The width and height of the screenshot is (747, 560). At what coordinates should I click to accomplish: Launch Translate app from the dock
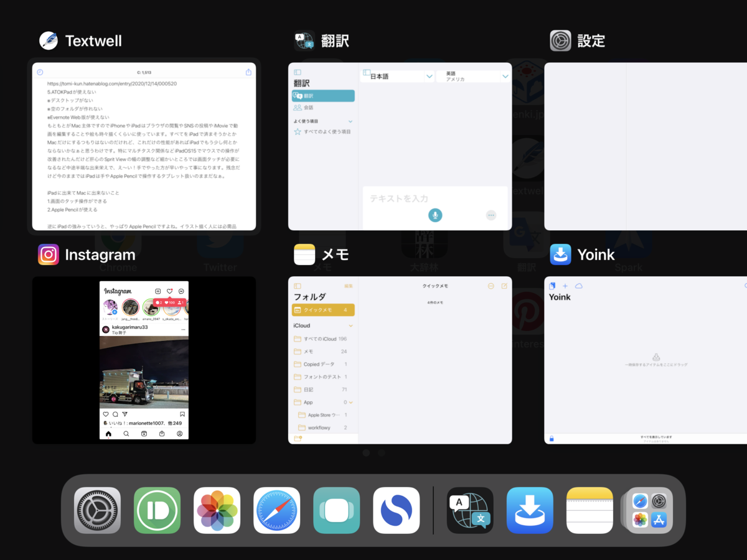click(x=470, y=510)
